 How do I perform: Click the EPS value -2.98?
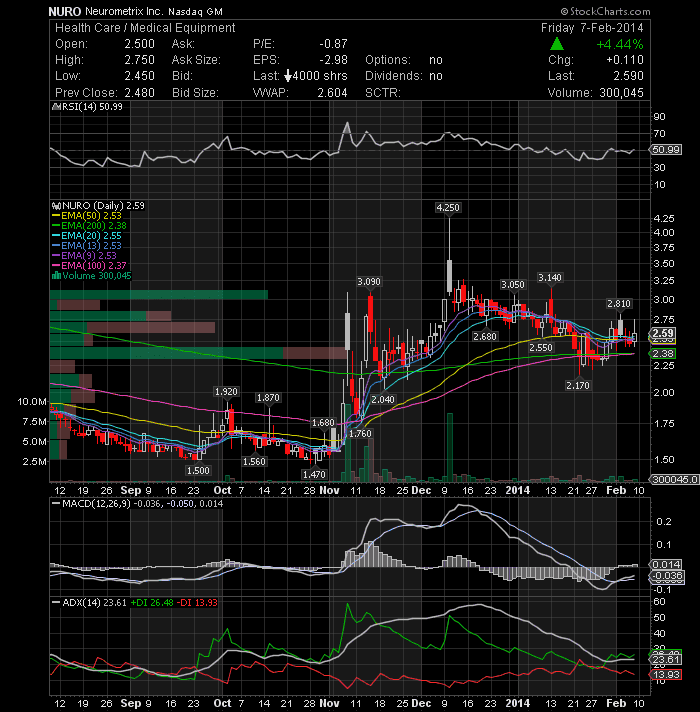(333, 60)
